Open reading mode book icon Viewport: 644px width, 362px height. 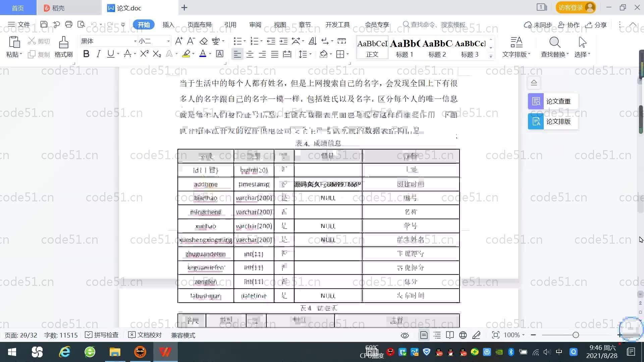tap(450, 335)
